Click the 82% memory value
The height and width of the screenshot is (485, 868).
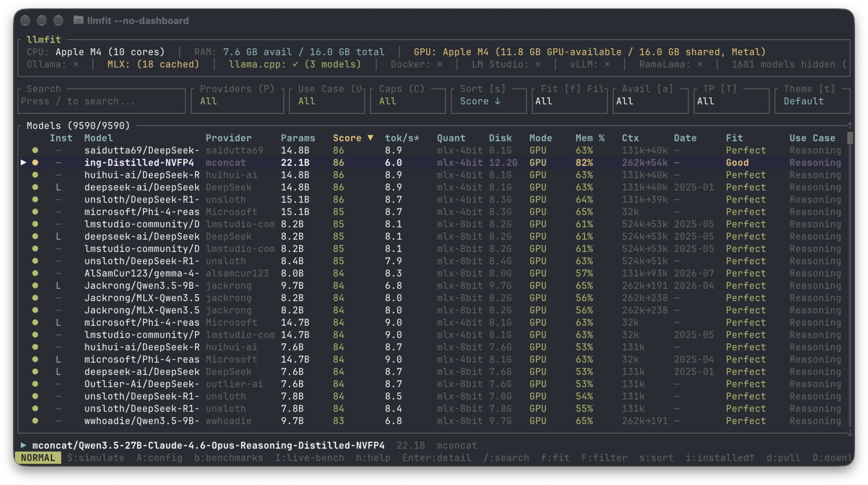[x=584, y=162]
